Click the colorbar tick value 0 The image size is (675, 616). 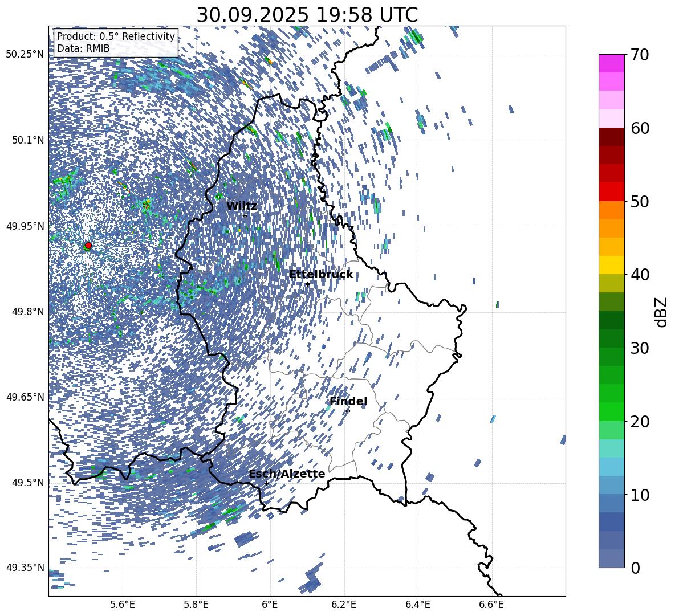coord(635,568)
